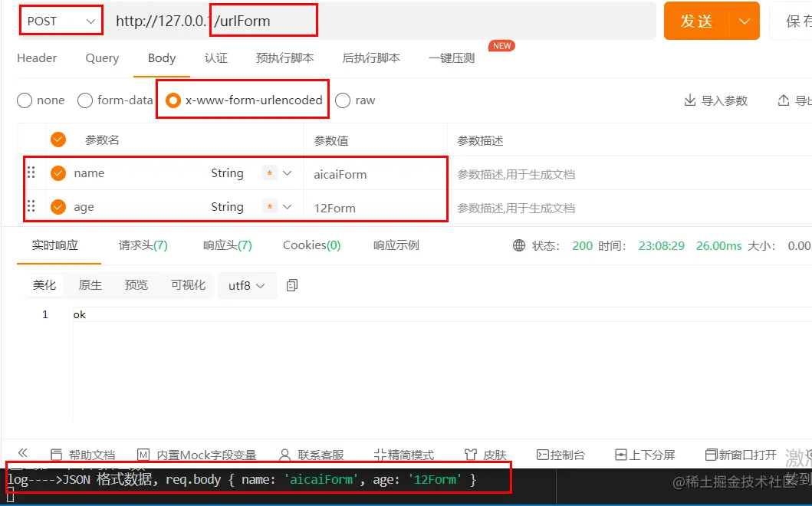Click the globe icon beside 状态
The height and width of the screenshot is (506, 812).
[519, 245]
